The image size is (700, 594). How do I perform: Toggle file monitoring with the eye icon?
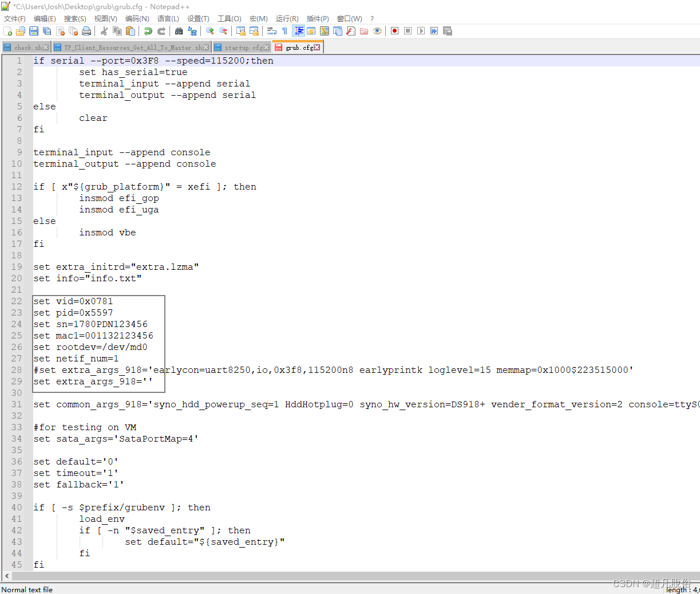tap(377, 31)
